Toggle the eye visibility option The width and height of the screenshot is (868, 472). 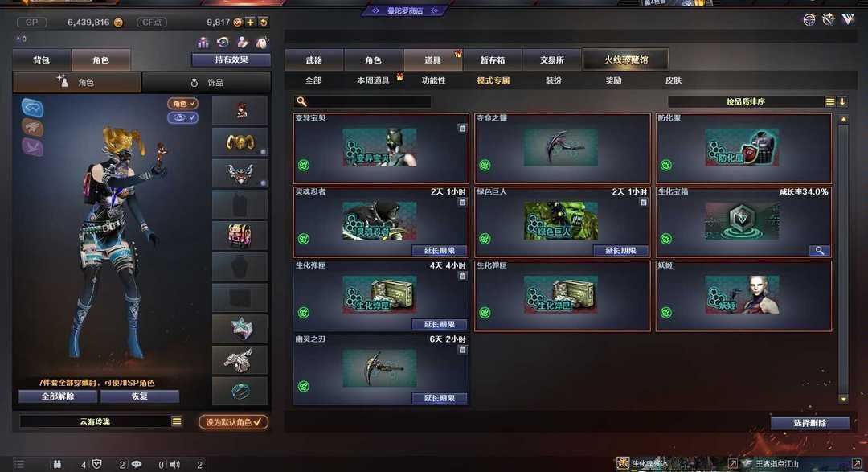coord(182,118)
